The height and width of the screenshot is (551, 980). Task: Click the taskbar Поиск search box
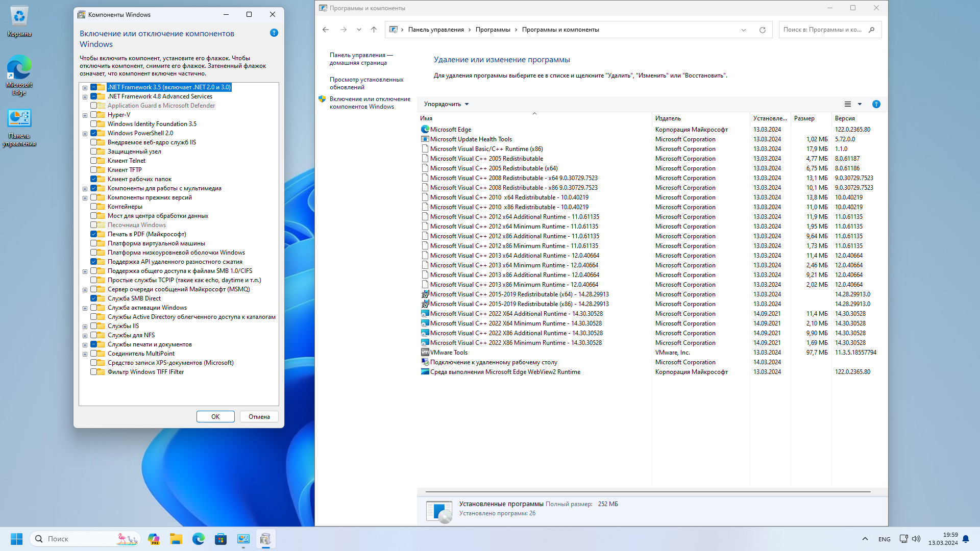[x=85, y=539]
